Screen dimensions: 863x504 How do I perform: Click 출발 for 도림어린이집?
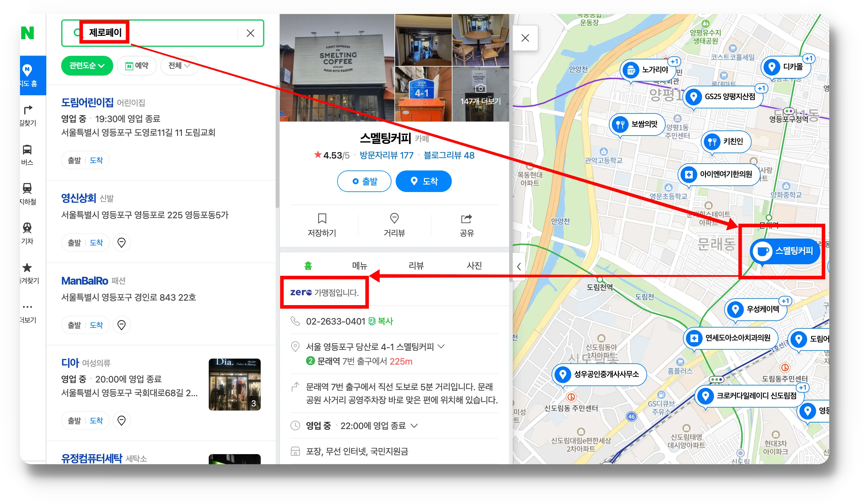(74, 160)
